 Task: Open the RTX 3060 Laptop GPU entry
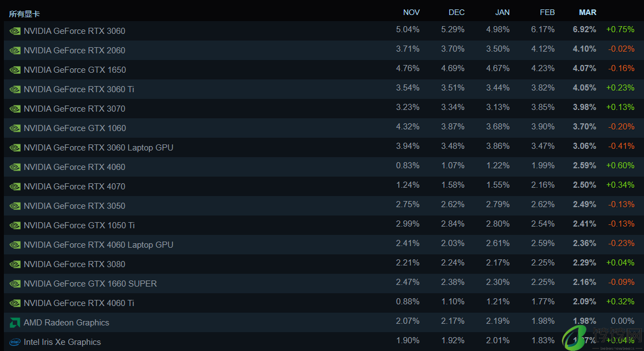tap(323, 148)
